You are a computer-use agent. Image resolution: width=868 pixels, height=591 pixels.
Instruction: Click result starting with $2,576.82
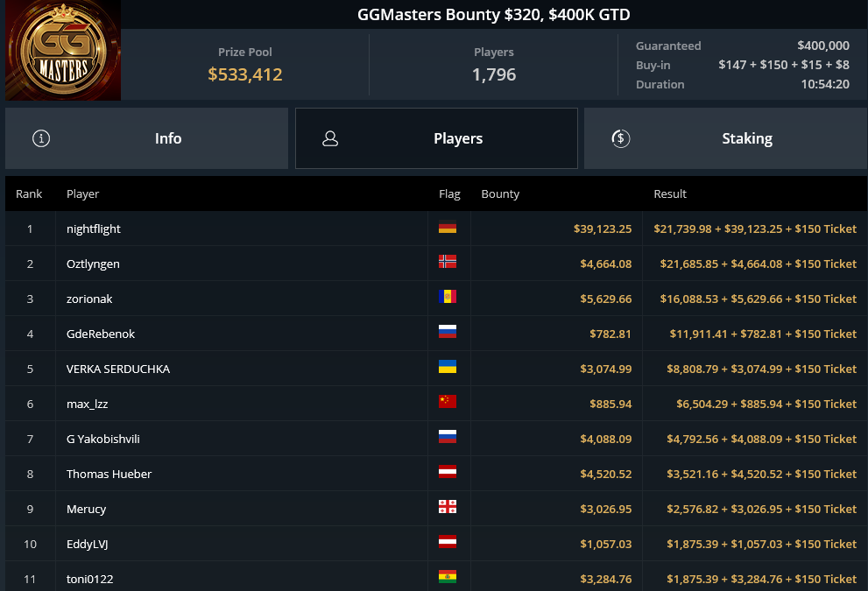pos(762,509)
